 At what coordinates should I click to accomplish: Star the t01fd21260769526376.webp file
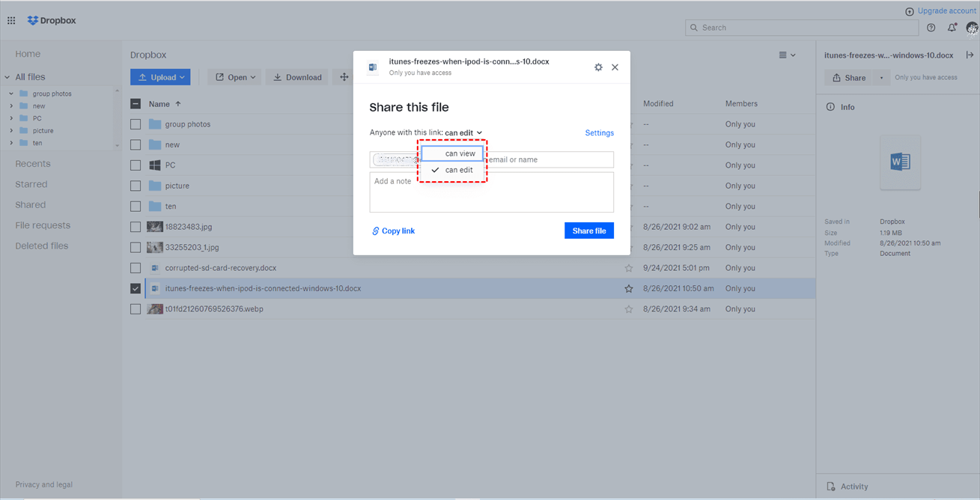[x=629, y=309]
